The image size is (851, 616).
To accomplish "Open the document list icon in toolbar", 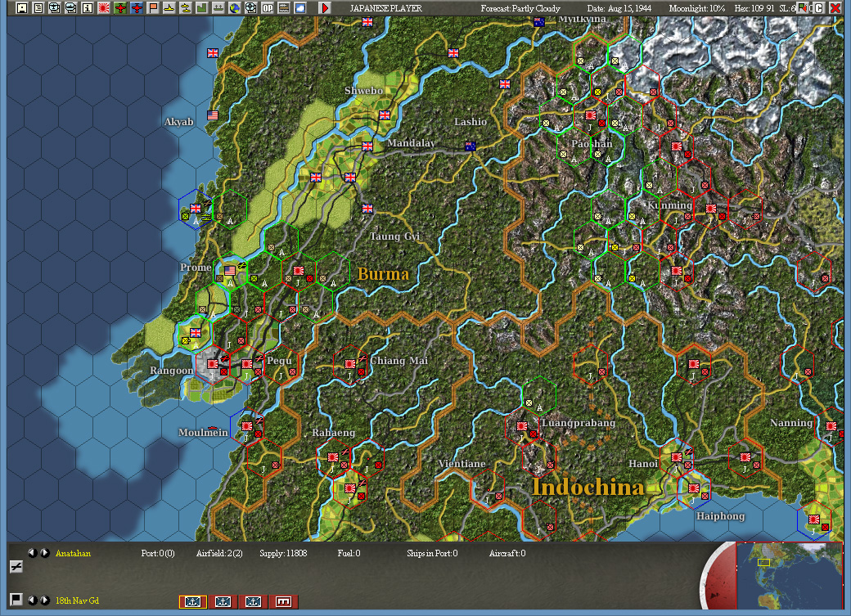I will (38, 8).
